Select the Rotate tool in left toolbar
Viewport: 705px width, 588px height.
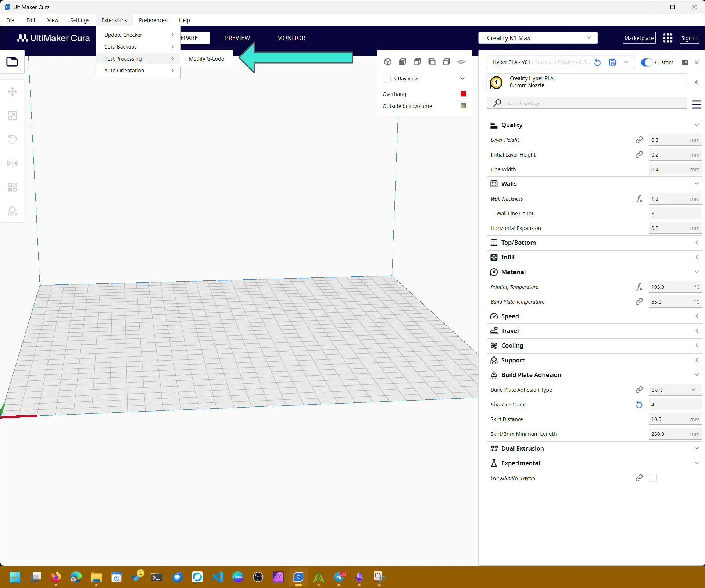point(12,139)
